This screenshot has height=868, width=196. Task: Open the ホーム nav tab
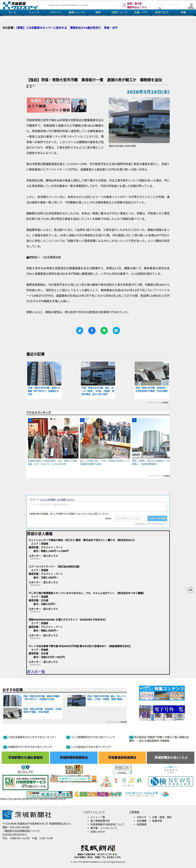tap(13, 12)
